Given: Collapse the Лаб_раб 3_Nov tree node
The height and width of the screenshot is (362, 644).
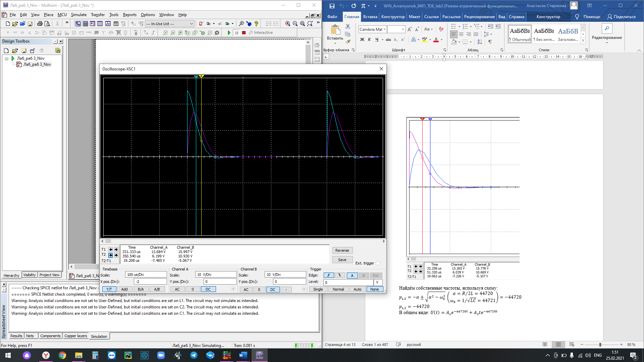Looking at the screenshot, I should click(6, 58).
